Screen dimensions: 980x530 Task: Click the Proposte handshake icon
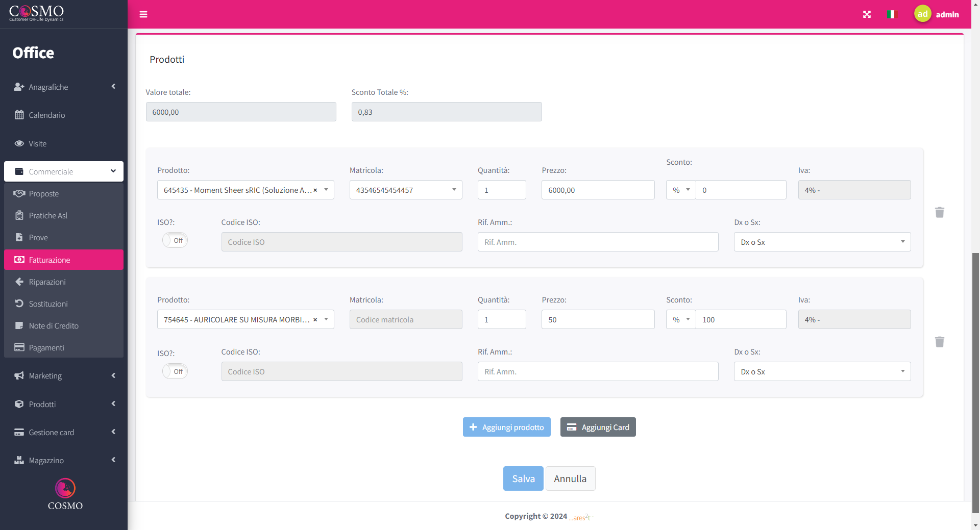pos(19,193)
